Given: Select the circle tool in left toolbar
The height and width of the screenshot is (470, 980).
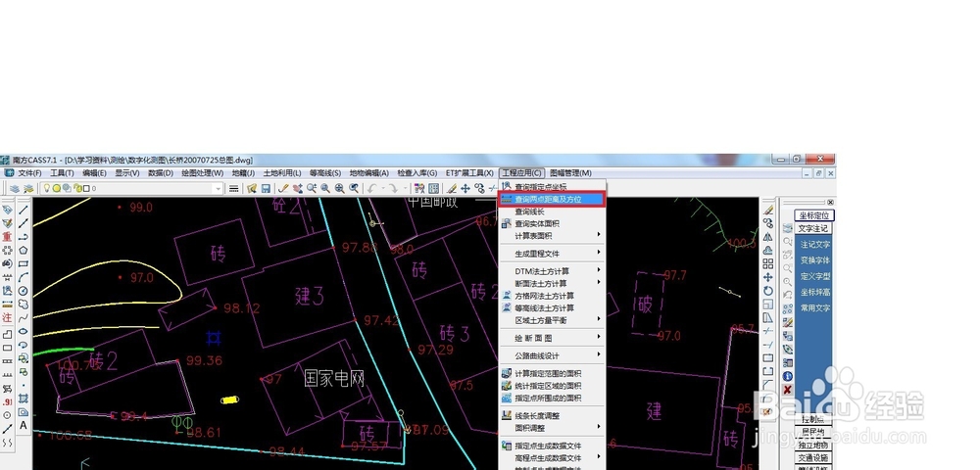Looking at the screenshot, I should (24, 291).
